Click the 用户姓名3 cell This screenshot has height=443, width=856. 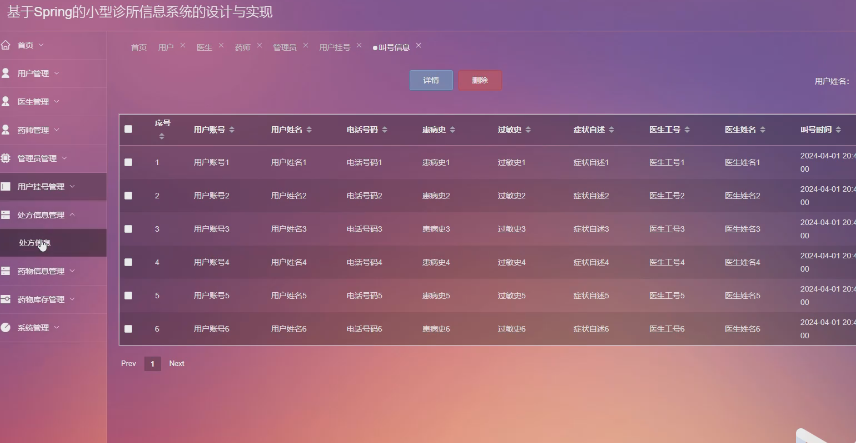pyautogui.click(x=289, y=229)
